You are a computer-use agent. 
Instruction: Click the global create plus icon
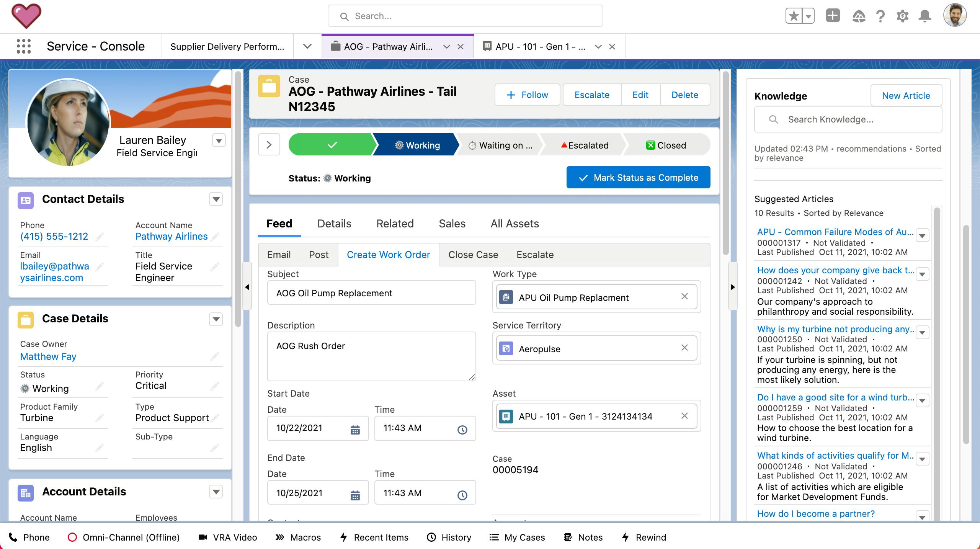coord(833,16)
